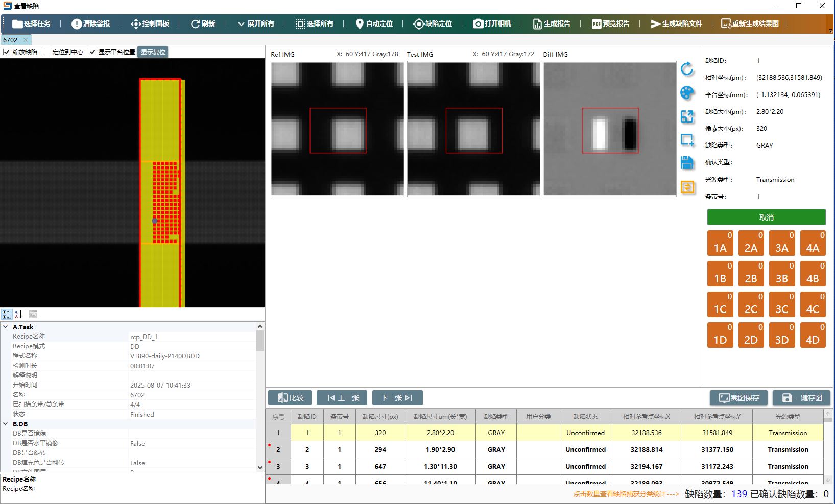Collapse the B.DB property group
Viewport: 835px width, 504px height.
tap(6, 424)
